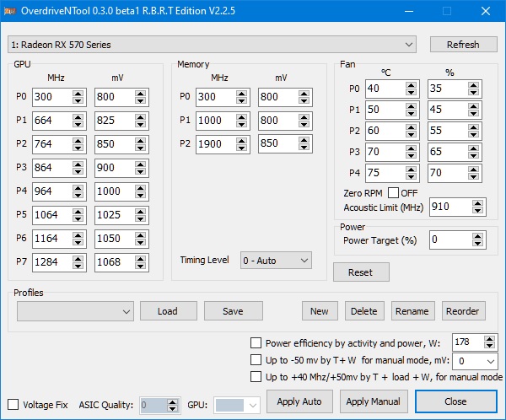
Task: Increase GPU P5 MHz with up arrow
Action: [78, 212]
